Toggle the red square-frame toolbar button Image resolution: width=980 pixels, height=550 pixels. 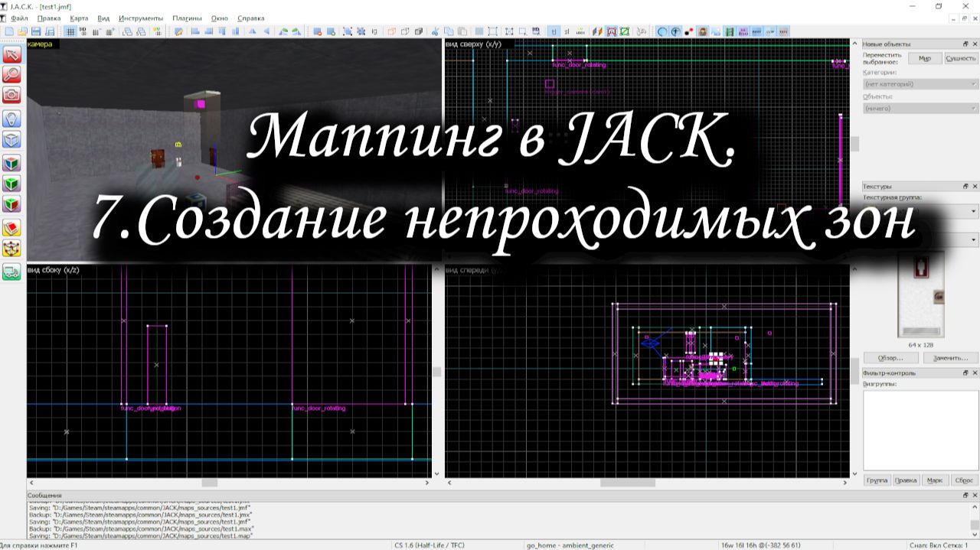pos(611,31)
